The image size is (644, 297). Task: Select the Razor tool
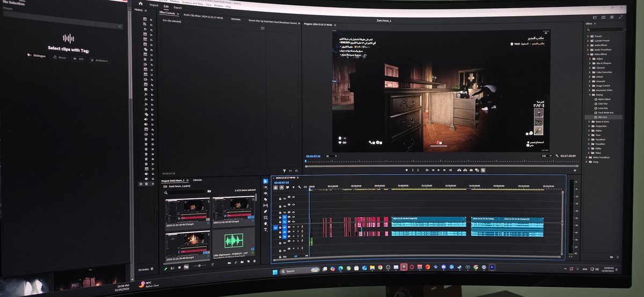pyautogui.click(x=265, y=199)
